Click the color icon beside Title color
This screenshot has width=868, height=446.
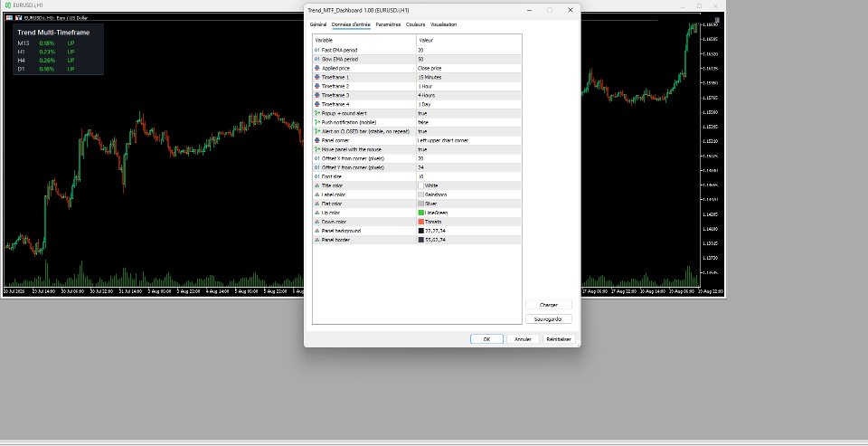pyautogui.click(x=317, y=185)
